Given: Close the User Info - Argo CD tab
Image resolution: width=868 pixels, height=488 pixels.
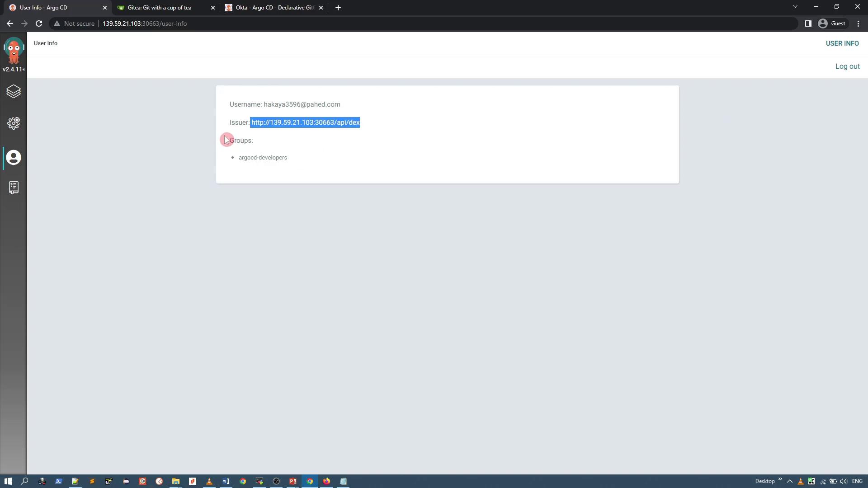Looking at the screenshot, I should pyautogui.click(x=105, y=8).
